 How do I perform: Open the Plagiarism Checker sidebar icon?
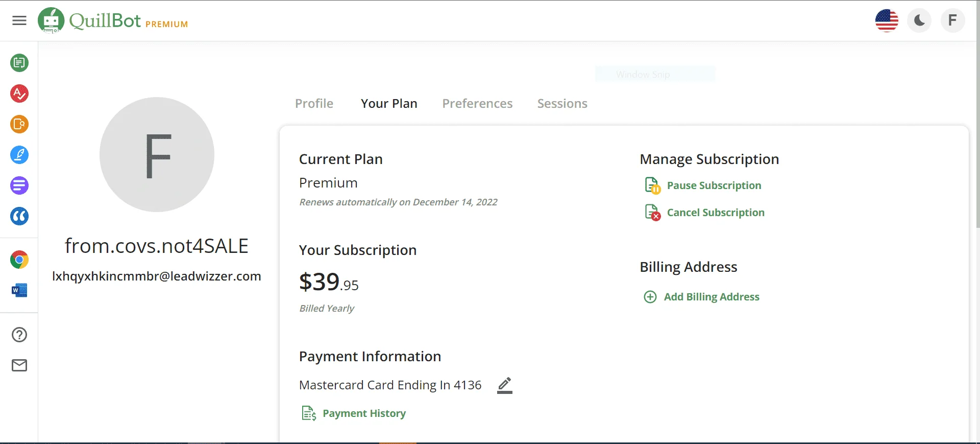tap(19, 124)
